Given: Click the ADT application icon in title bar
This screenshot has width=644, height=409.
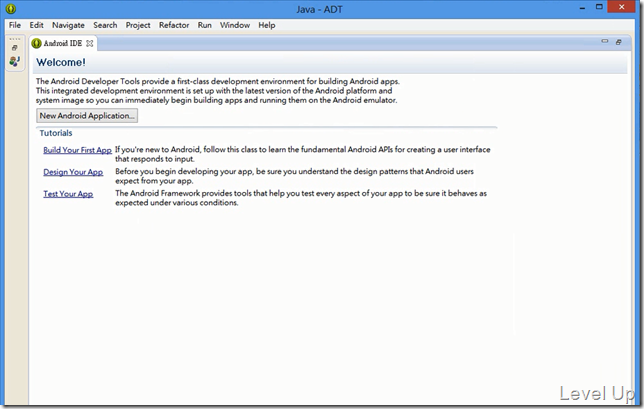Looking at the screenshot, I should [x=11, y=8].
